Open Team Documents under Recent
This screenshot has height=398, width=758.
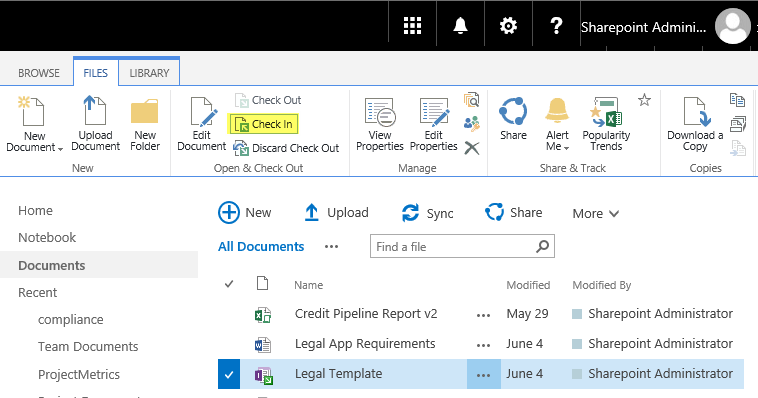click(x=88, y=347)
